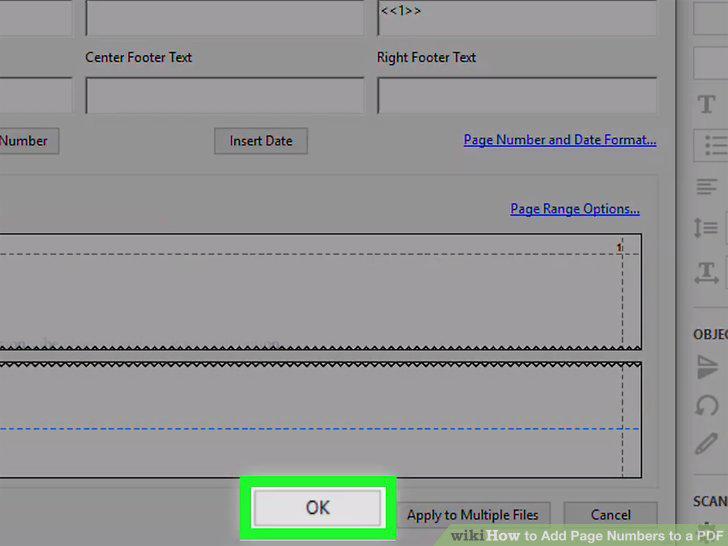Cancel the header and footer dialog
The width and height of the screenshot is (728, 546).
coord(611,515)
